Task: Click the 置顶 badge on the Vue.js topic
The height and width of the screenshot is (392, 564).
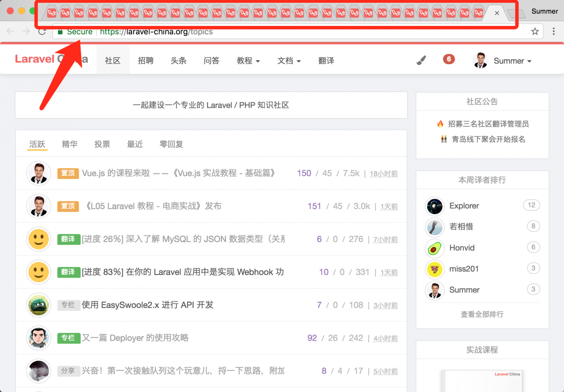Action: tap(68, 173)
